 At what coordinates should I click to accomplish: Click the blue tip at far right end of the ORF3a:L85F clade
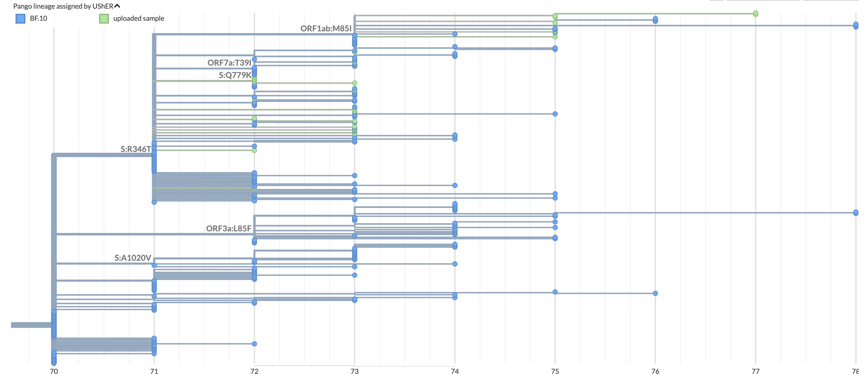856,212
